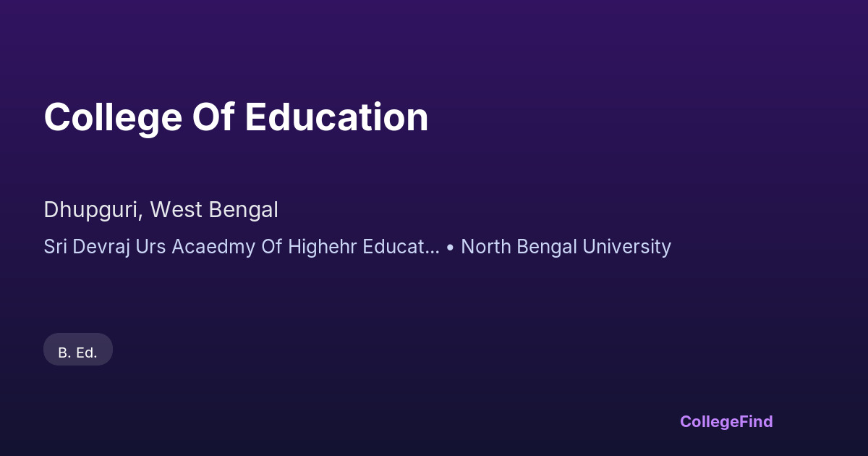
Task: Select the B. Ed. course tag
Action: coord(77,352)
